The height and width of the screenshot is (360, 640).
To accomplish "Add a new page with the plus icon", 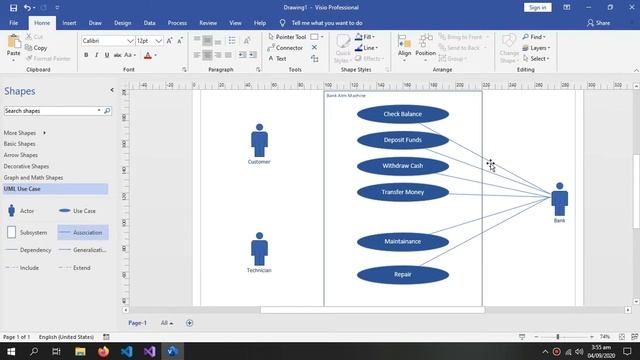I will (x=189, y=323).
